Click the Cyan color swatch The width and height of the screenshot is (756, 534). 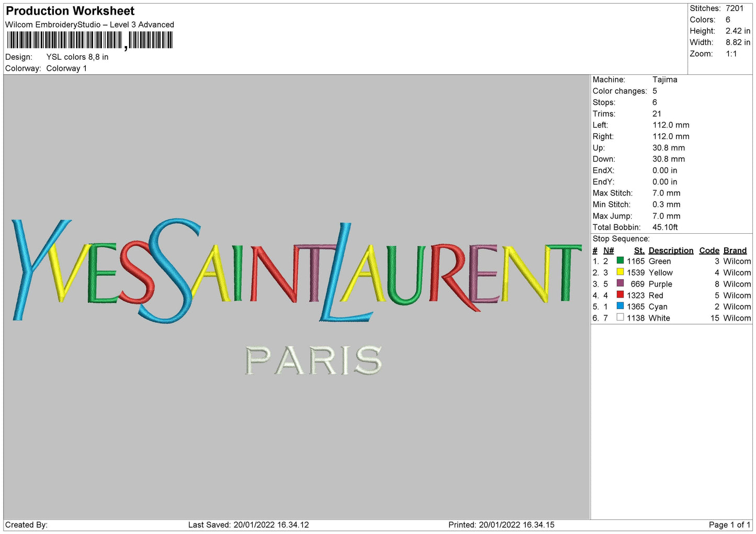click(620, 306)
